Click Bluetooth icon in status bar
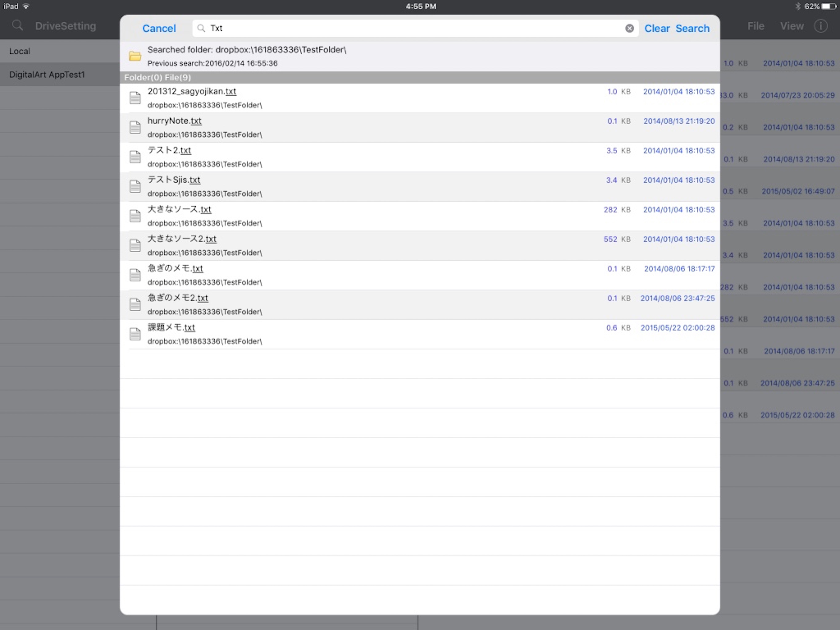 click(798, 6)
